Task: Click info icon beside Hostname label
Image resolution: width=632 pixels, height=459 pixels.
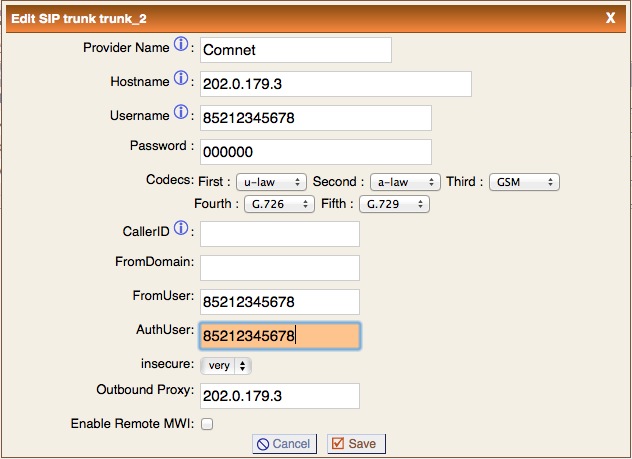Action: tap(181, 79)
